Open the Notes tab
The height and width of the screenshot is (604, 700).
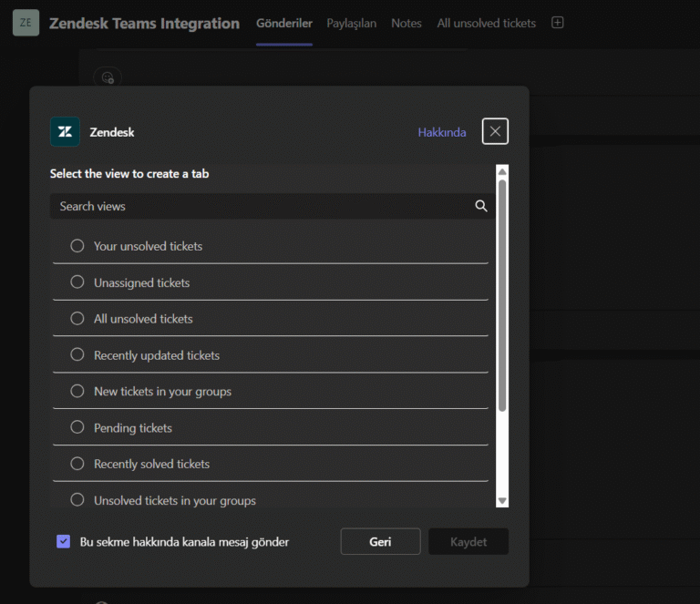407,23
